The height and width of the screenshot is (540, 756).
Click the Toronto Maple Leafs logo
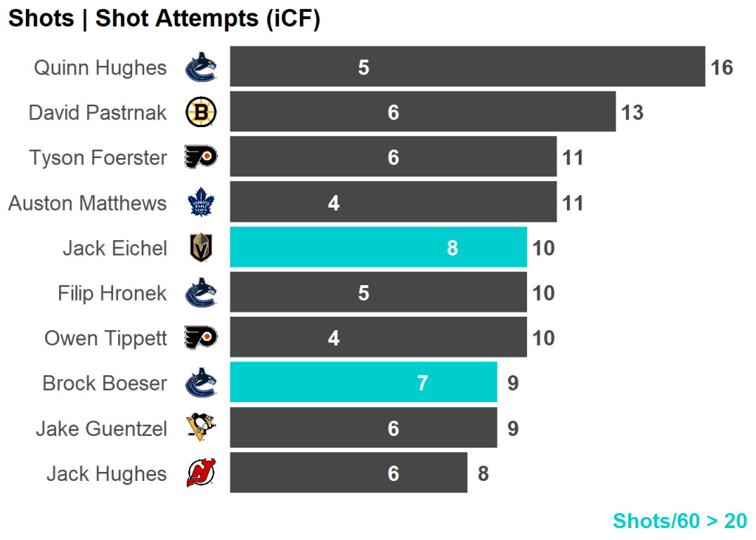pos(200,203)
